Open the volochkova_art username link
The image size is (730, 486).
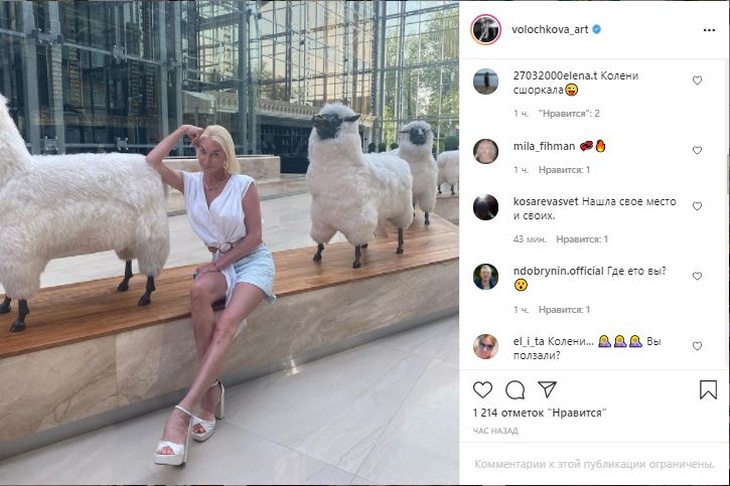pos(550,29)
